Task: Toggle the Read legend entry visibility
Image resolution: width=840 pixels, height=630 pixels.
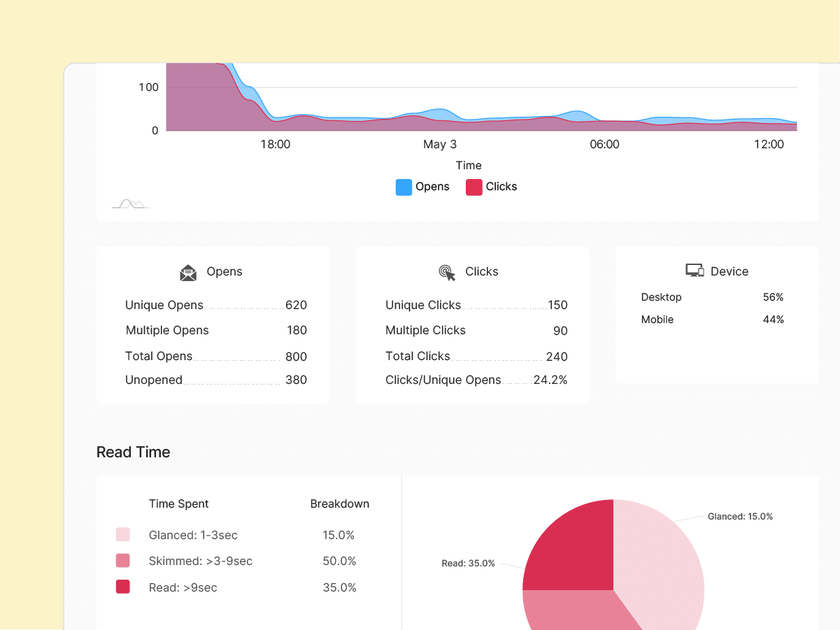Action: (x=123, y=587)
